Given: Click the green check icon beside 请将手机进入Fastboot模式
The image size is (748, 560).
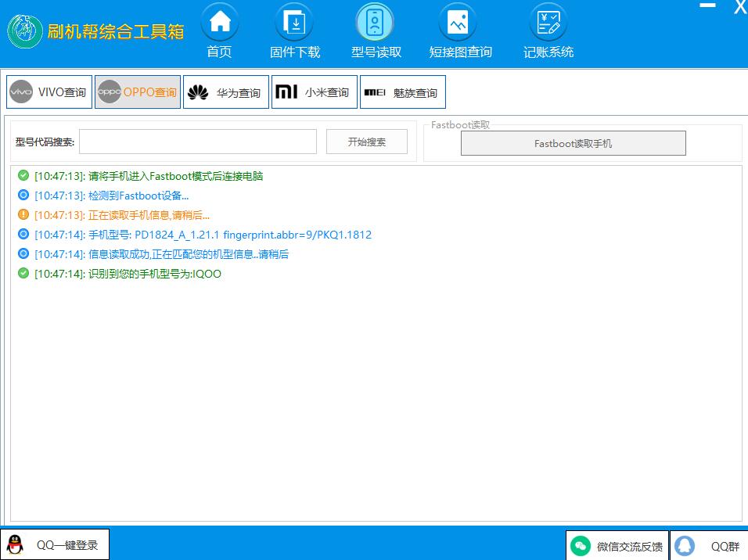Looking at the screenshot, I should (x=23, y=175).
